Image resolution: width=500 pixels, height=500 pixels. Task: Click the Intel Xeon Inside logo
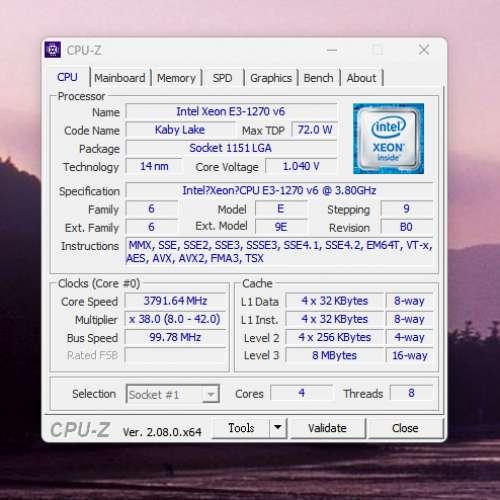pos(388,138)
